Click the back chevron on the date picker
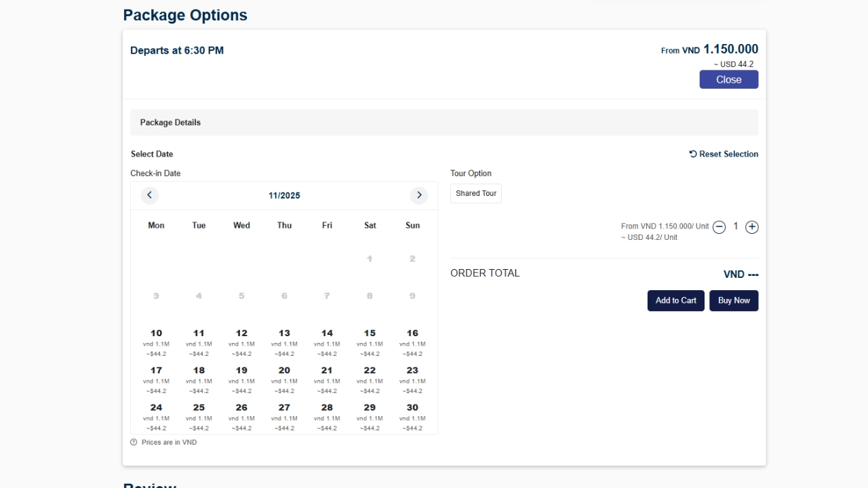868x488 pixels. click(x=150, y=195)
